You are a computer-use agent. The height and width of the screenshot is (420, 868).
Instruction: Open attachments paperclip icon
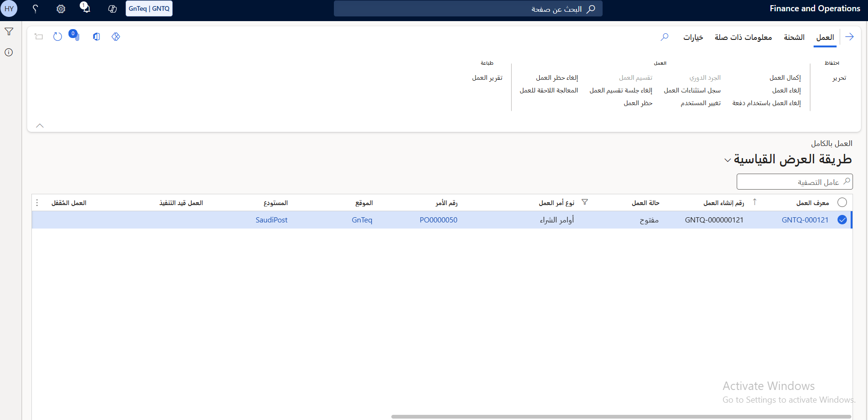pos(75,36)
